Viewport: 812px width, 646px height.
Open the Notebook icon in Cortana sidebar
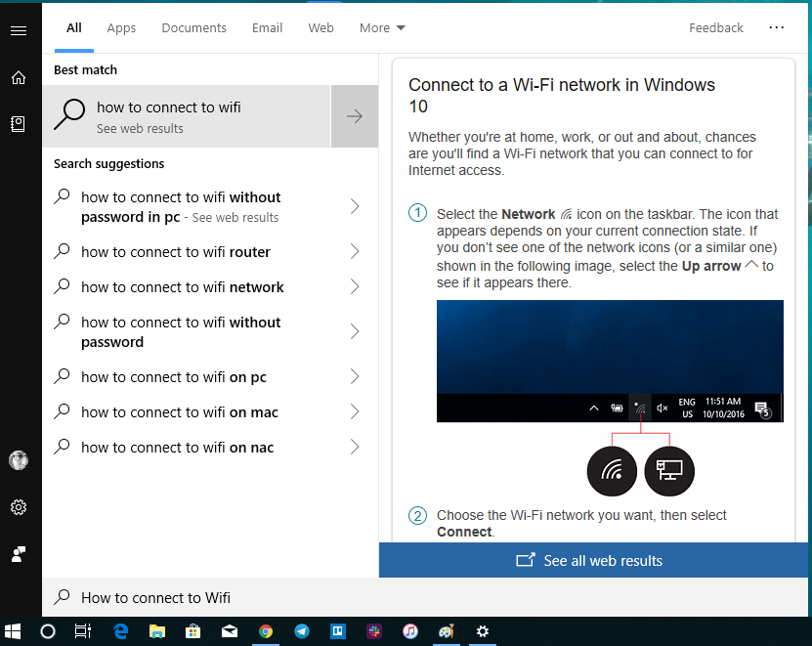pos(17,123)
